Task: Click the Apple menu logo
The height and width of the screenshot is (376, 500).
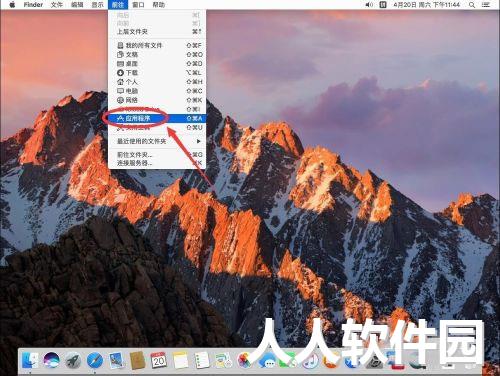Action: pos(12,5)
